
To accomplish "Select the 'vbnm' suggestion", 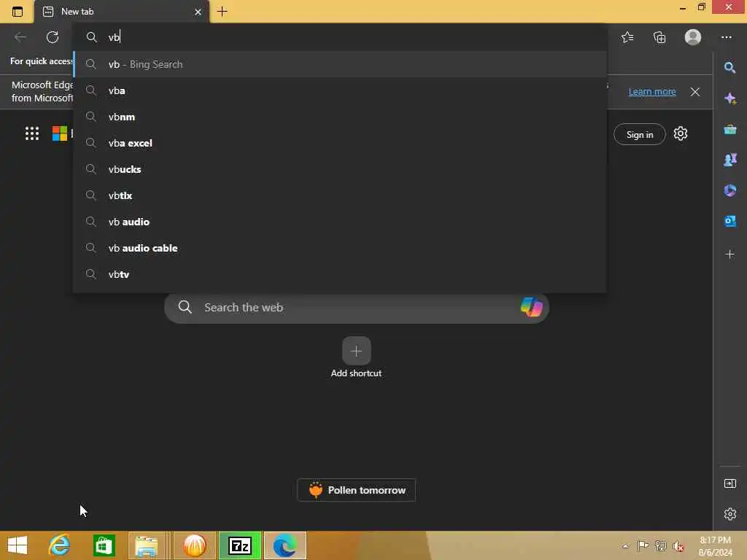I will [x=340, y=117].
